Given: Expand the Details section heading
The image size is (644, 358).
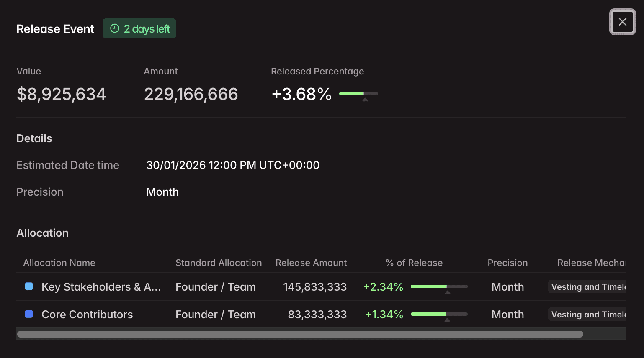Looking at the screenshot, I should pos(34,138).
